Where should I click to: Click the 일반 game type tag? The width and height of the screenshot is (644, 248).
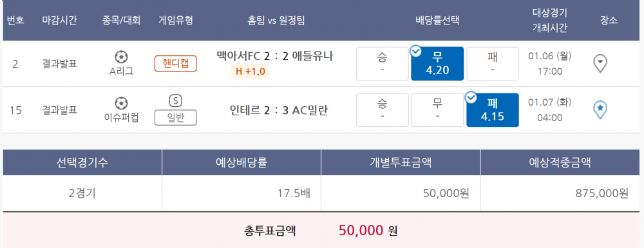click(x=175, y=117)
